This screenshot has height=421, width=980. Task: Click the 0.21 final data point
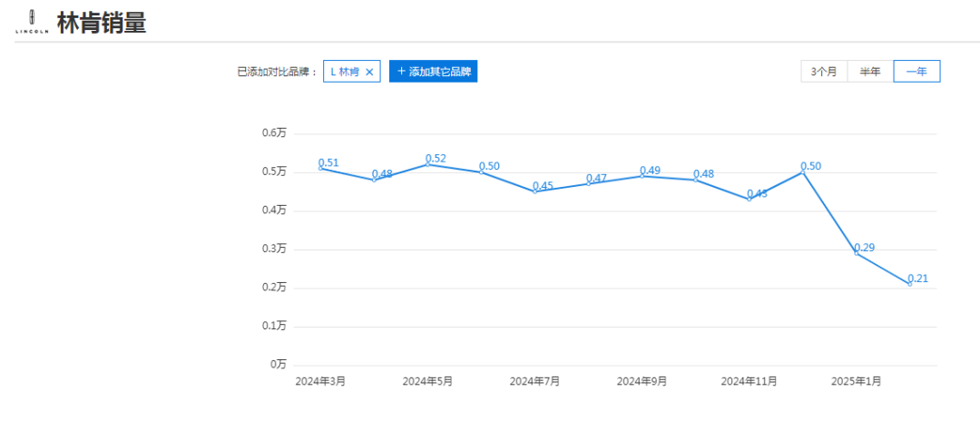pos(910,284)
